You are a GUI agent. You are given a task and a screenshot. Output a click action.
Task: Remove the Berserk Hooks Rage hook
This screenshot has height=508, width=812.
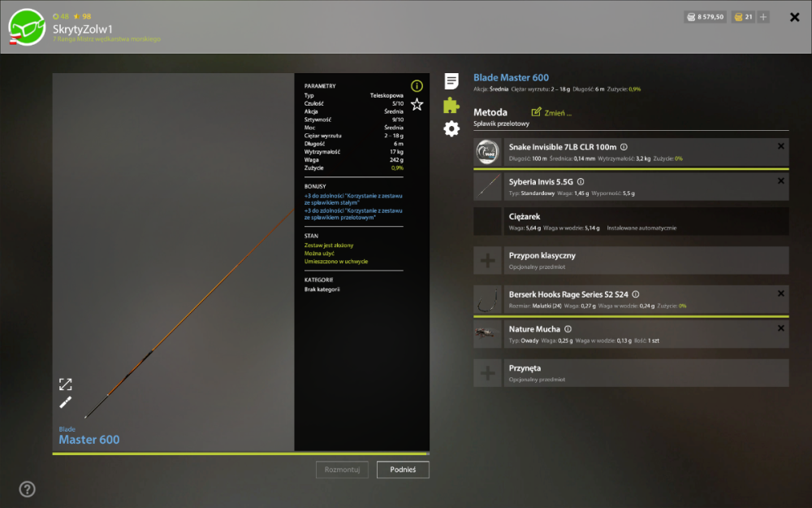click(780, 293)
